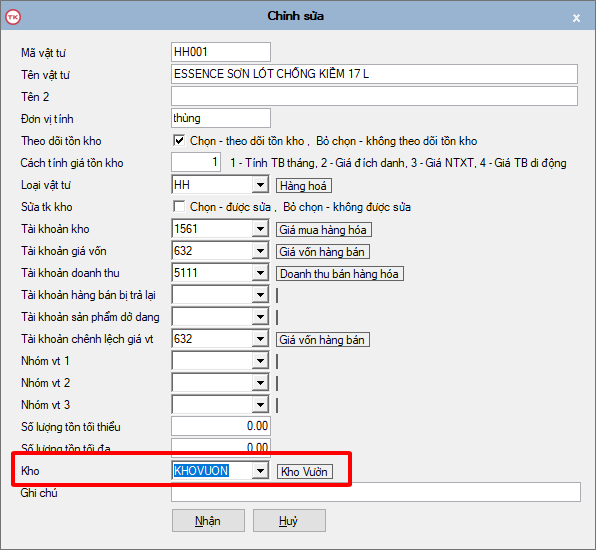Click the Mã vật tư field HH001
Viewport: 596px width, 550px height.
point(221,52)
